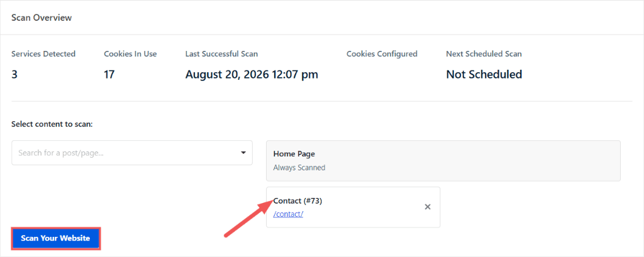
Task: Click the Cookies In Use label
Action: (x=130, y=54)
